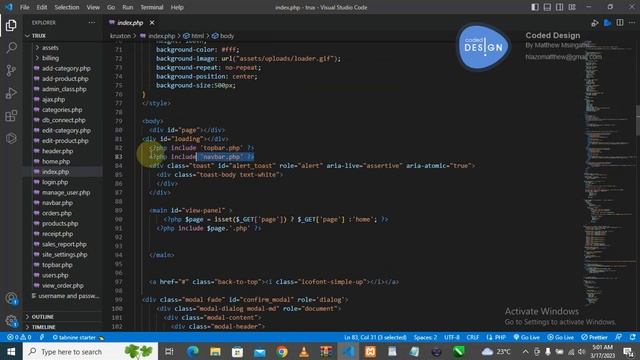Open the Terminal menu

[x=151, y=7]
